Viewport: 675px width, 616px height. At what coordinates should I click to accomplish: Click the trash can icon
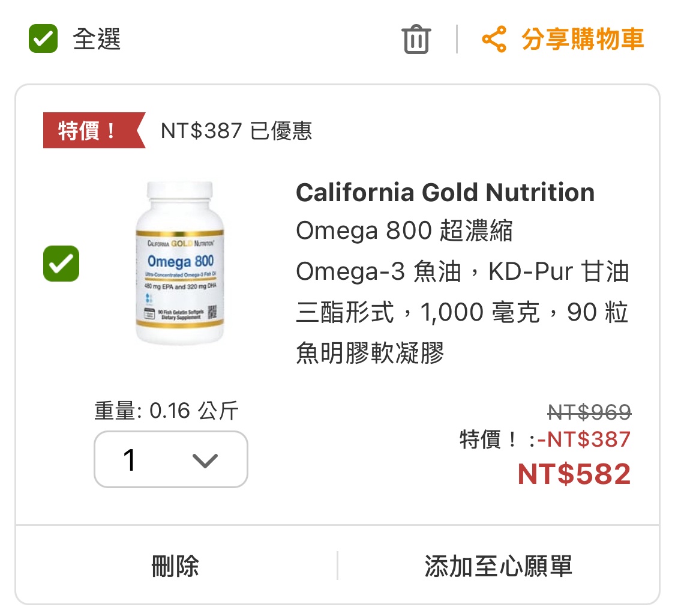coord(416,40)
